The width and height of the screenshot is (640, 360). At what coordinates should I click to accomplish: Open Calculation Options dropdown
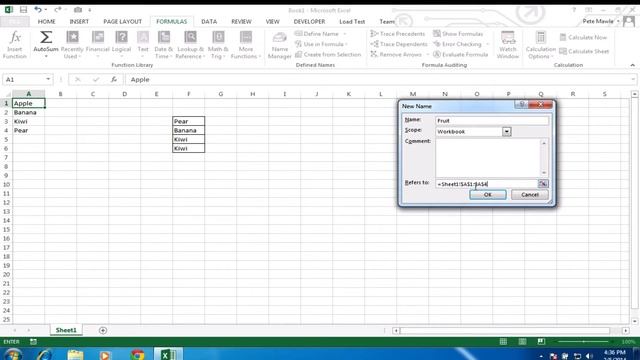click(540, 45)
